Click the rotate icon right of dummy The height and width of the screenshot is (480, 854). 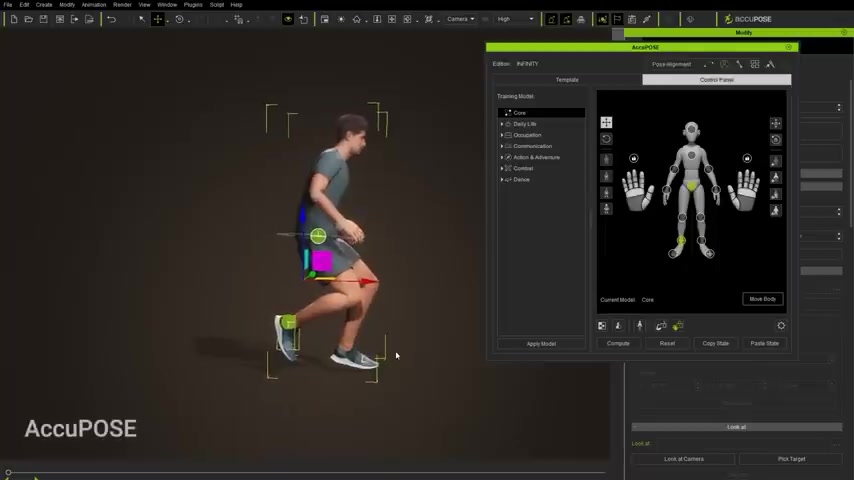[776, 140]
